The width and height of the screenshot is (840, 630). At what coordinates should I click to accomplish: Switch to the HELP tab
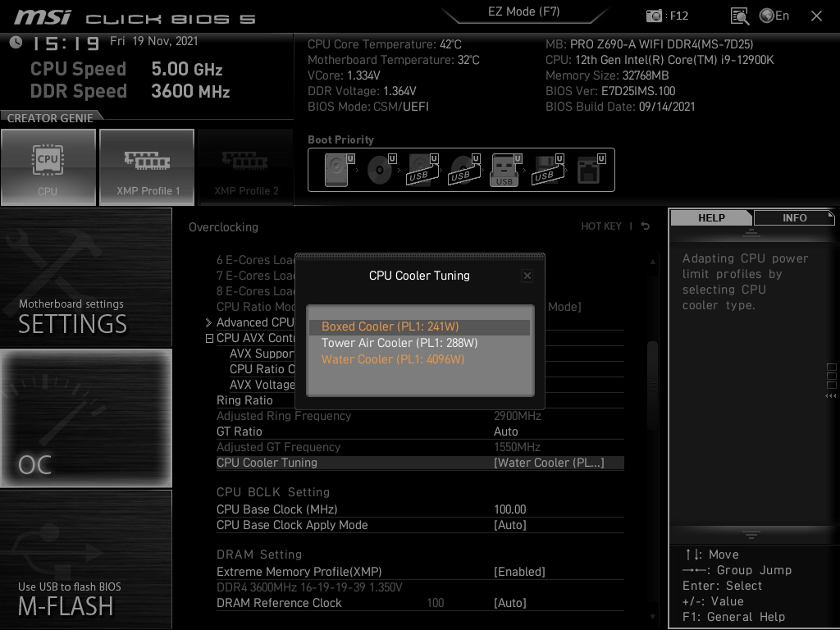point(711,217)
